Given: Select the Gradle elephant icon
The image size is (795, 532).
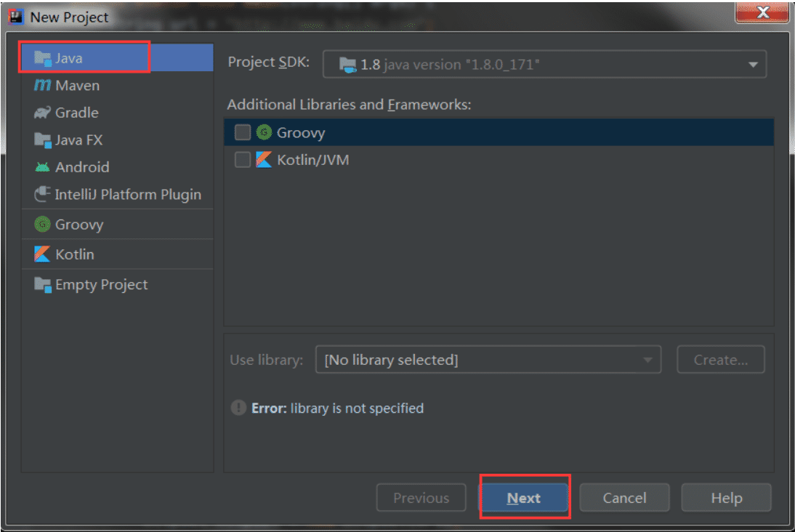Looking at the screenshot, I should (42, 113).
